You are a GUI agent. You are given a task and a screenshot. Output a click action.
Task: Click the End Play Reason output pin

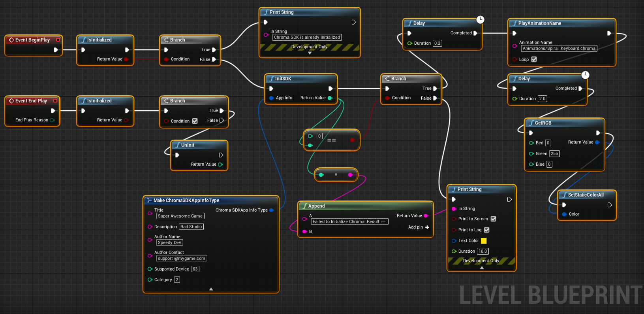52,120
